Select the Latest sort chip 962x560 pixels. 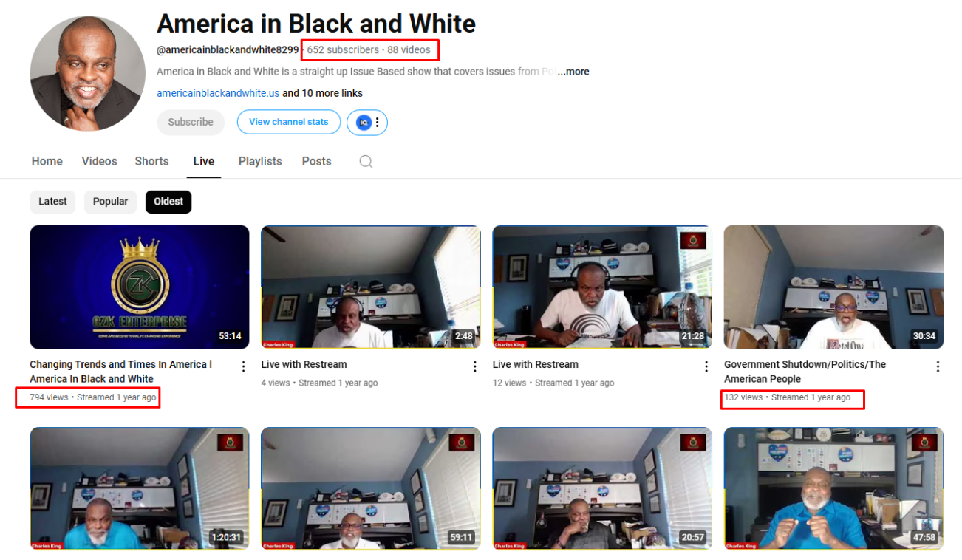[x=52, y=202]
